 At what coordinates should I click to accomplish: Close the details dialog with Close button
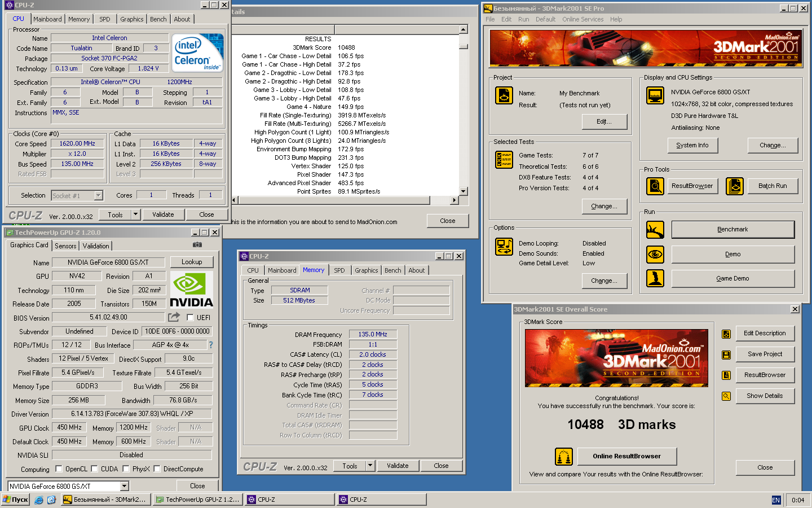click(x=448, y=221)
